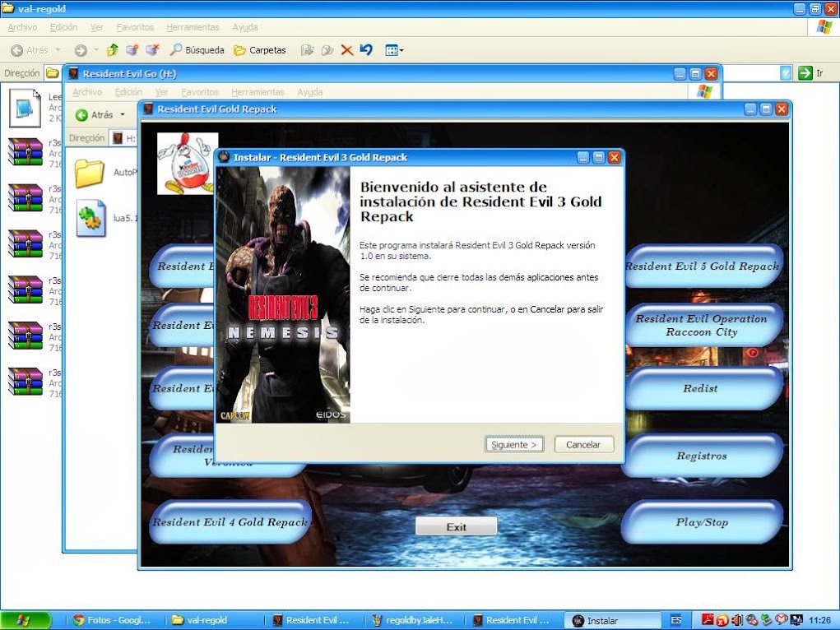This screenshot has width=840, height=630.
Task: Click the Gmail notifier tray icon
Action: pyautogui.click(x=782, y=620)
